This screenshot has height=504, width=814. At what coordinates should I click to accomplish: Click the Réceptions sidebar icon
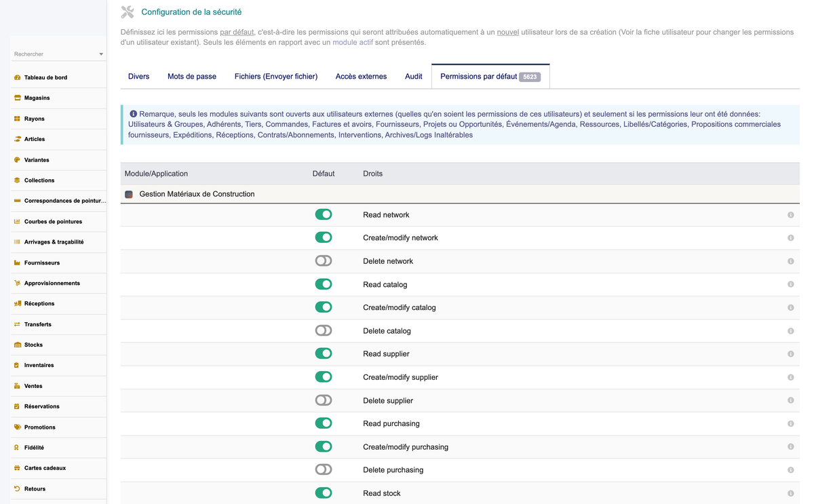tap(17, 304)
